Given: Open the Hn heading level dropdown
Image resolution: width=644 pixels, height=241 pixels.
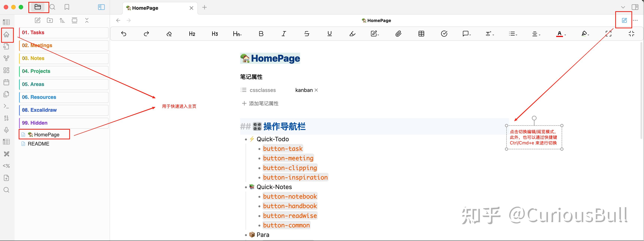Looking at the screenshot, I should pos(237,34).
